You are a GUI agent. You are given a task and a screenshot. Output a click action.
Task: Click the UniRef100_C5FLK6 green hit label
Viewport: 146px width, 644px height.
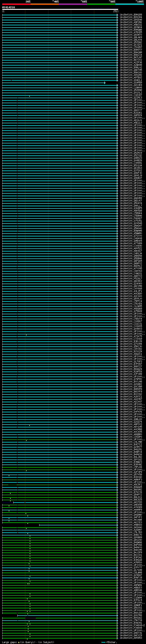point(131,467)
